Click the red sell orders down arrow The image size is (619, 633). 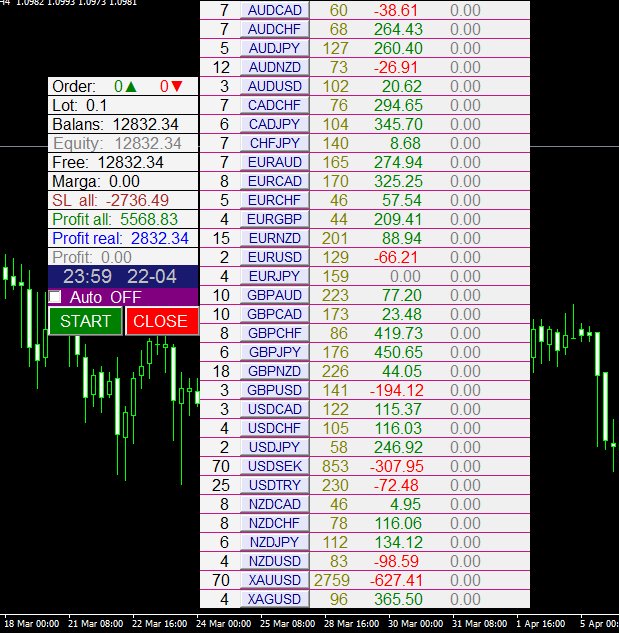pyautogui.click(x=177, y=86)
